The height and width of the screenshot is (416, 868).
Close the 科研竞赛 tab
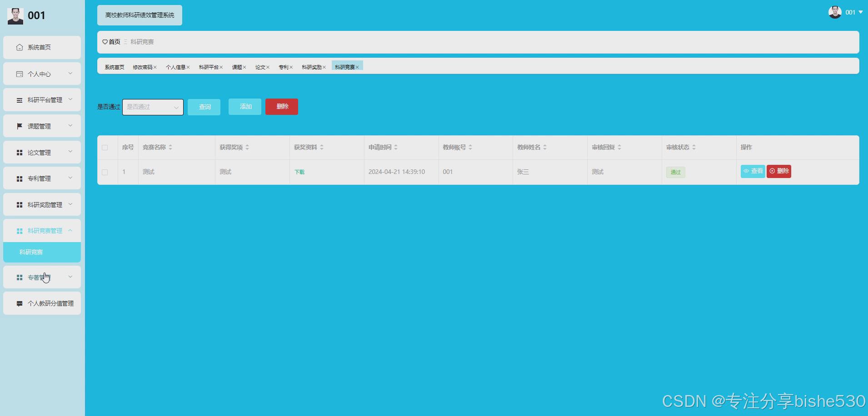357,67
